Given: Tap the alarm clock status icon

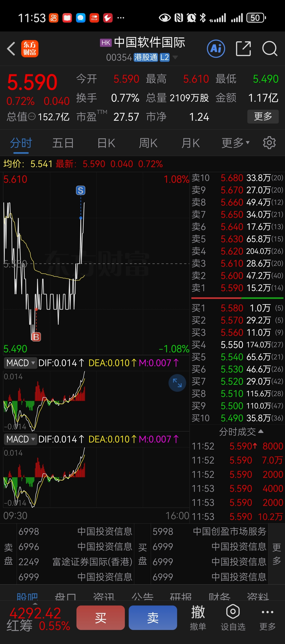Looking at the screenshot, I should pyautogui.click(x=191, y=18).
